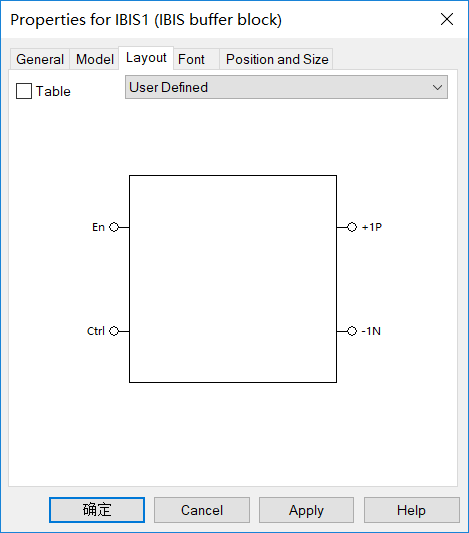Open the Position and Size tab
Image resolution: width=469 pixels, height=533 pixels.
277,59
